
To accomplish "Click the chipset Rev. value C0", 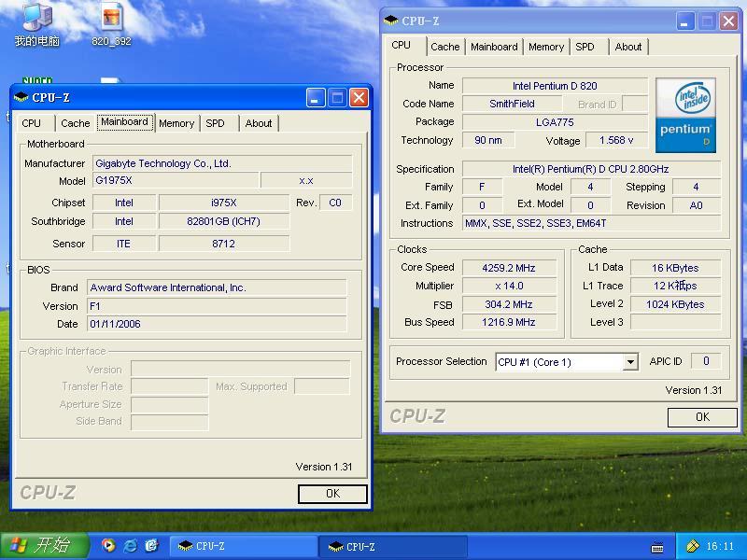I will coord(336,203).
